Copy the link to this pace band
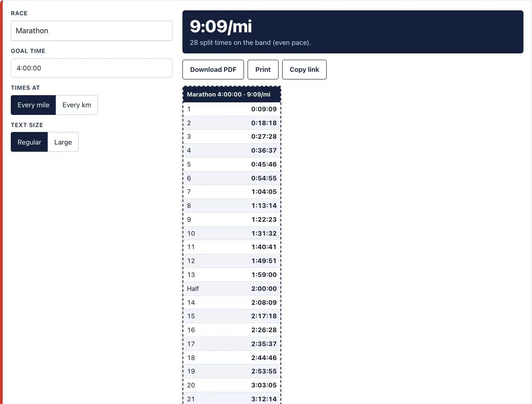 point(304,70)
